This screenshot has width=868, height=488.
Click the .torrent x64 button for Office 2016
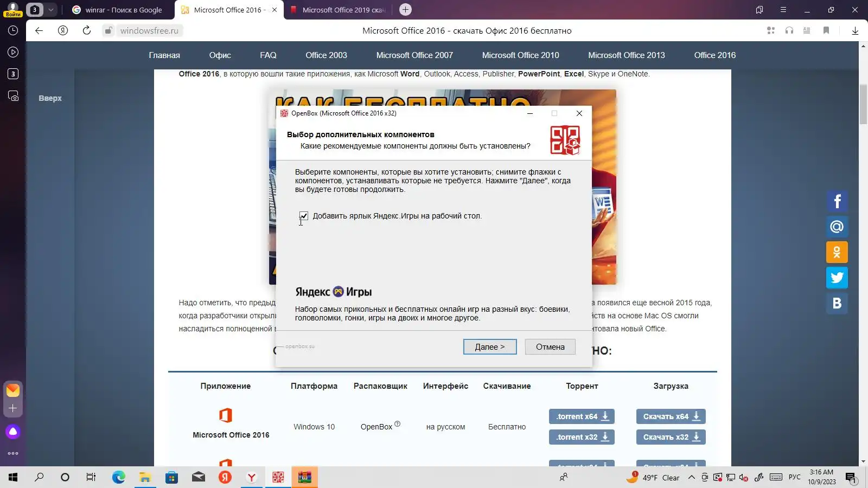coord(582,416)
